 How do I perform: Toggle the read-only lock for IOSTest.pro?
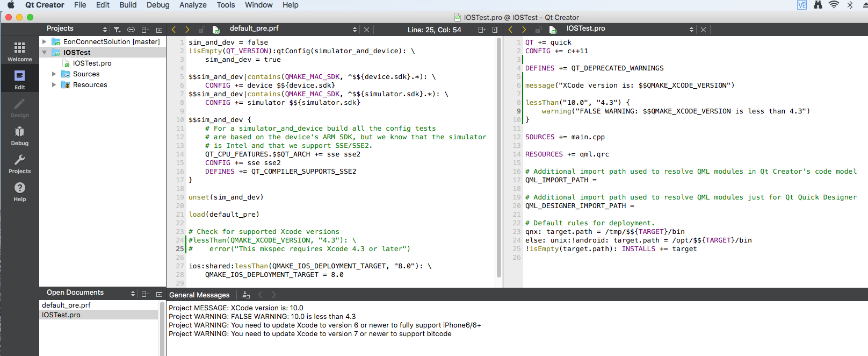click(x=538, y=30)
